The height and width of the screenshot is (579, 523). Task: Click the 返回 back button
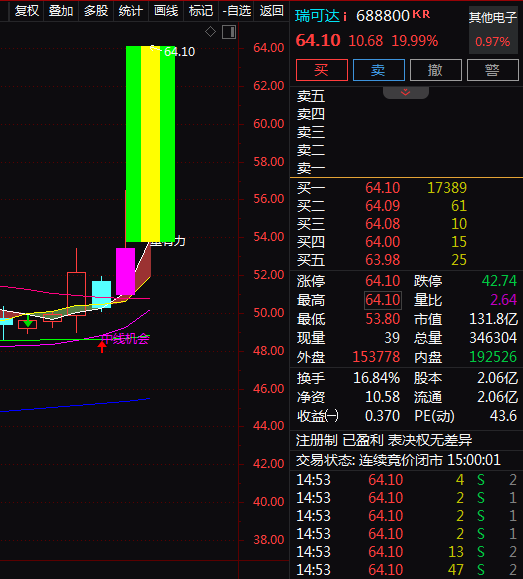(271, 11)
